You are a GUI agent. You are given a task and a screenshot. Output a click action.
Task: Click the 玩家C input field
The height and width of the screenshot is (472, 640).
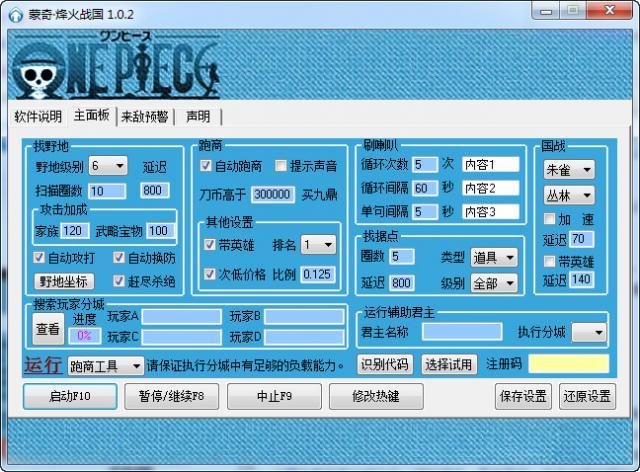tap(182, 337)
